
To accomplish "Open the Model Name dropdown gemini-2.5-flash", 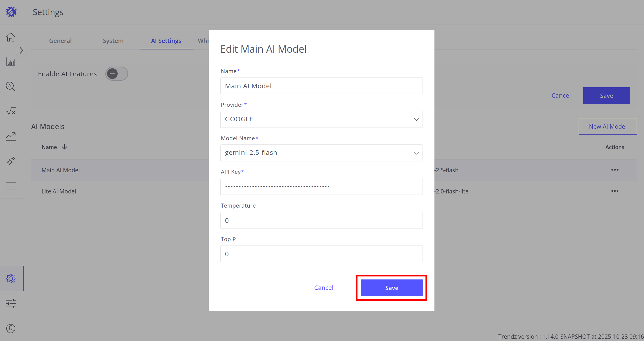I will (321, 153).
